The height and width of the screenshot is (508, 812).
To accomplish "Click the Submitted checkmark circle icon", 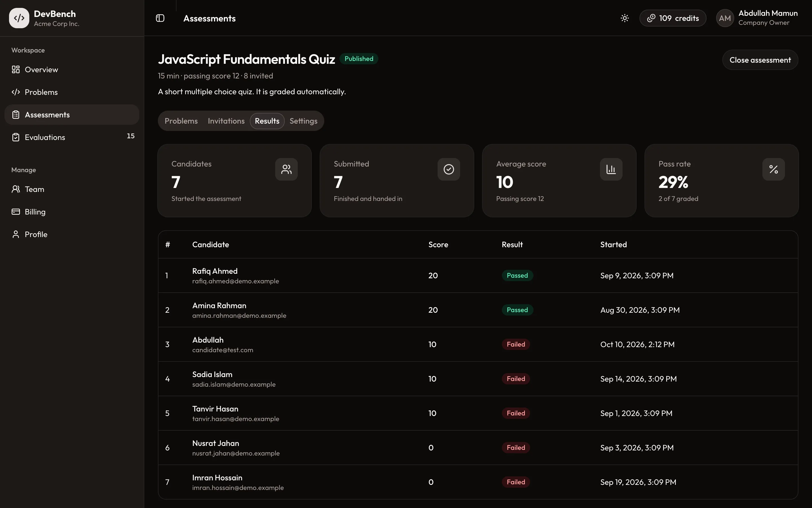I will 449,169.
